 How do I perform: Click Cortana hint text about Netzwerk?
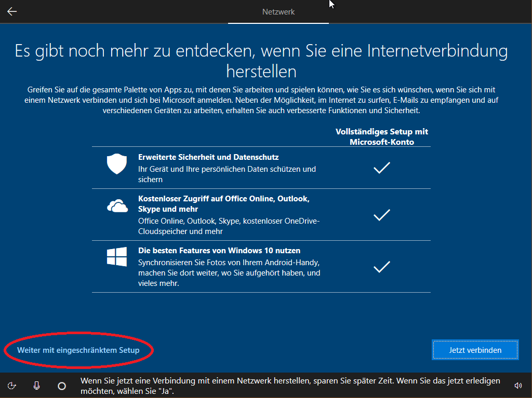coord(290,386)
